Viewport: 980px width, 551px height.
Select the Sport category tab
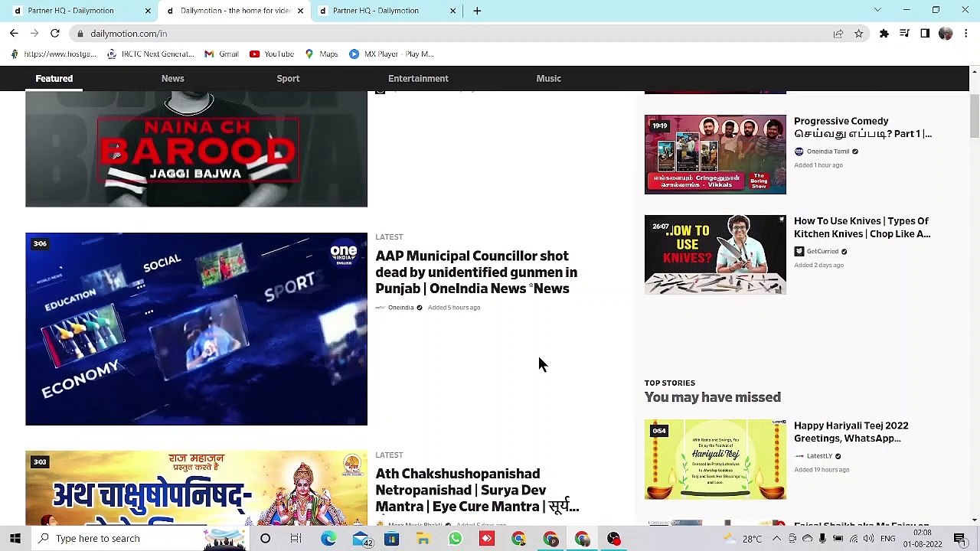[288, 78]
